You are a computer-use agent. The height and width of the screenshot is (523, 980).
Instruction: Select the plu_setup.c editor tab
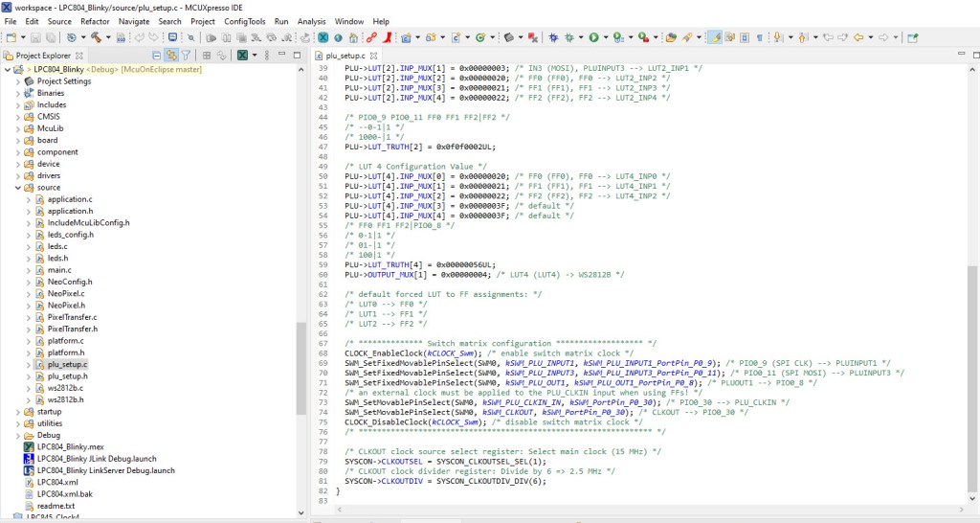pos(345,56)
